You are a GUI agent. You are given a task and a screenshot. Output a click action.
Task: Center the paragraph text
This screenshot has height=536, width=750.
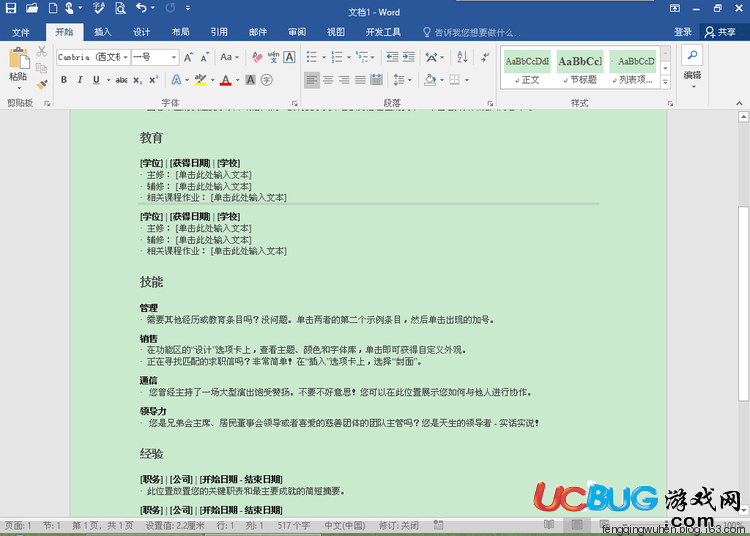click(x=328, y=80)
